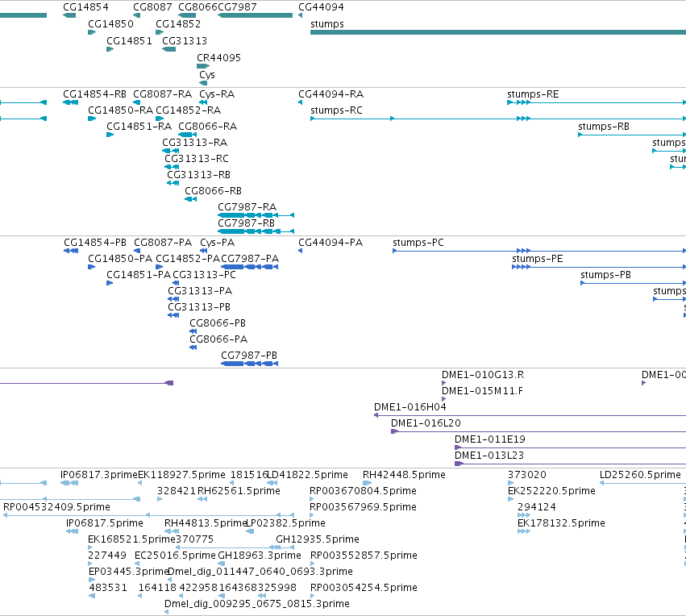Select the stumps-RC transcript label

pos(336,110)
